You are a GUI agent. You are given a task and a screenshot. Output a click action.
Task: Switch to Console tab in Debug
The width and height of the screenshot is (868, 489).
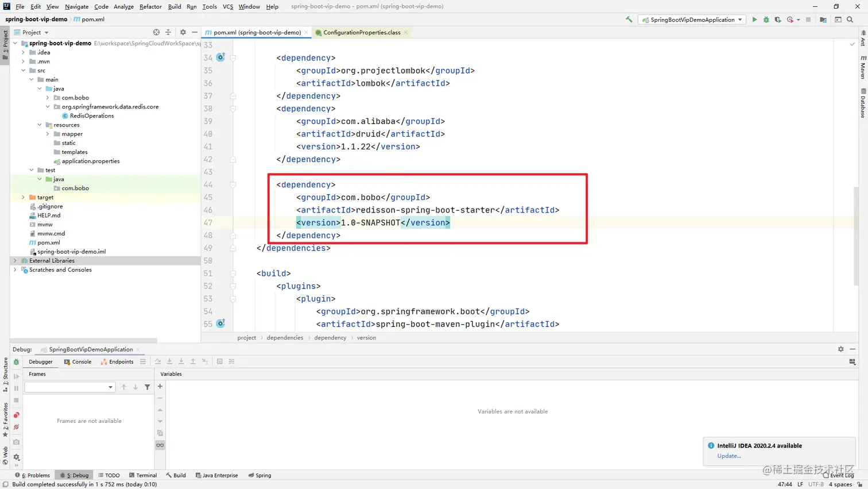(77, 362)
